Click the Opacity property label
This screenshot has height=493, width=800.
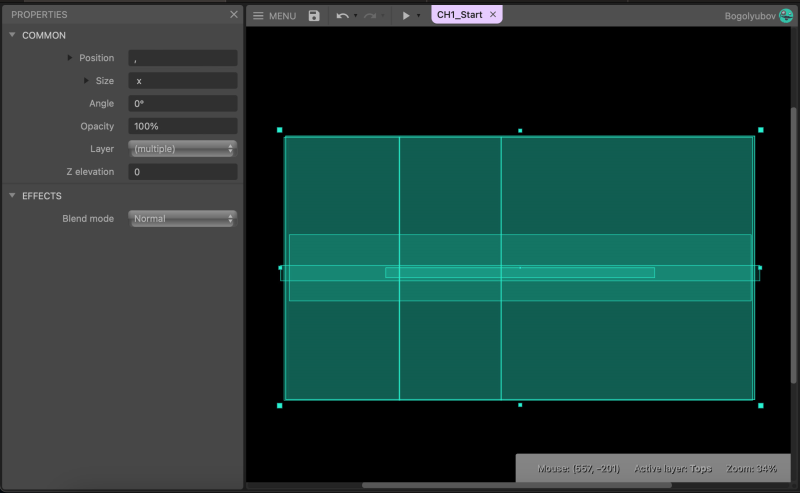tap(97, 126)
